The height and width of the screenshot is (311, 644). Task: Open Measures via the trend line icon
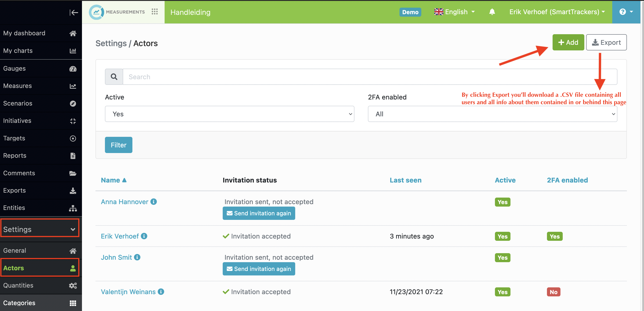[x=73, y=86]
